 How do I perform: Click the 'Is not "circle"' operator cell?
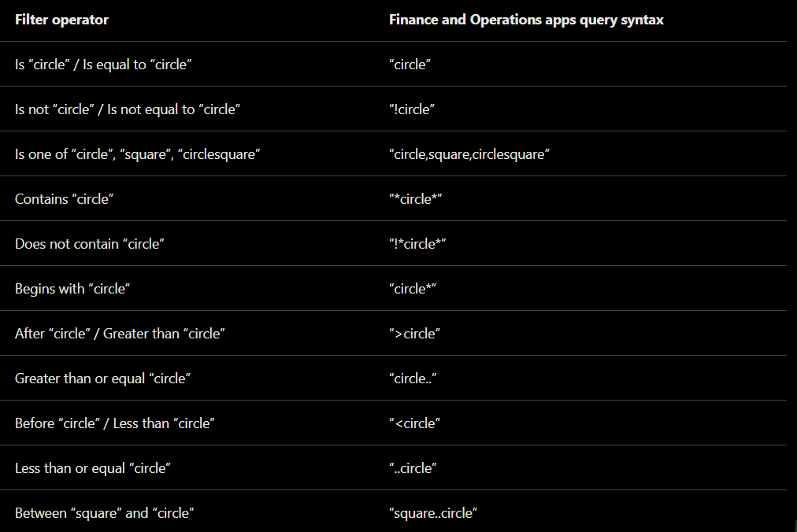127,109
